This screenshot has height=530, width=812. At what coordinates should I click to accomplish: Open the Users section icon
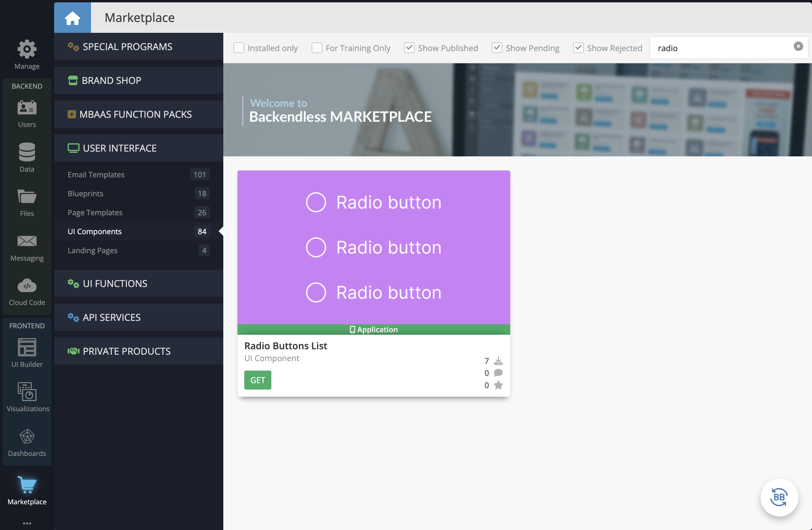(x=27, y=108)
